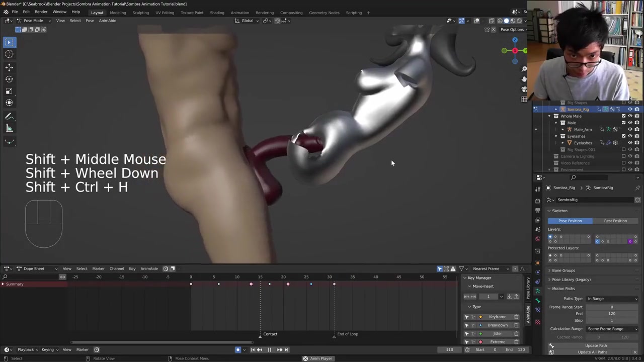Switch to the Sculpting workspace tab
Viewport: 644px width, 362px height.
pyautogui.click(x=140, y=13)
